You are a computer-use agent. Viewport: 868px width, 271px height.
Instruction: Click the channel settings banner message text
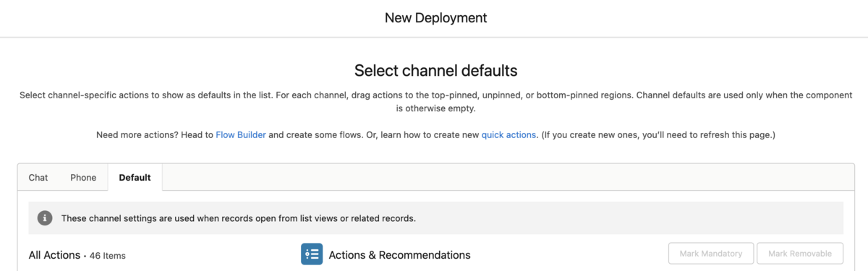tap(239, 218)
